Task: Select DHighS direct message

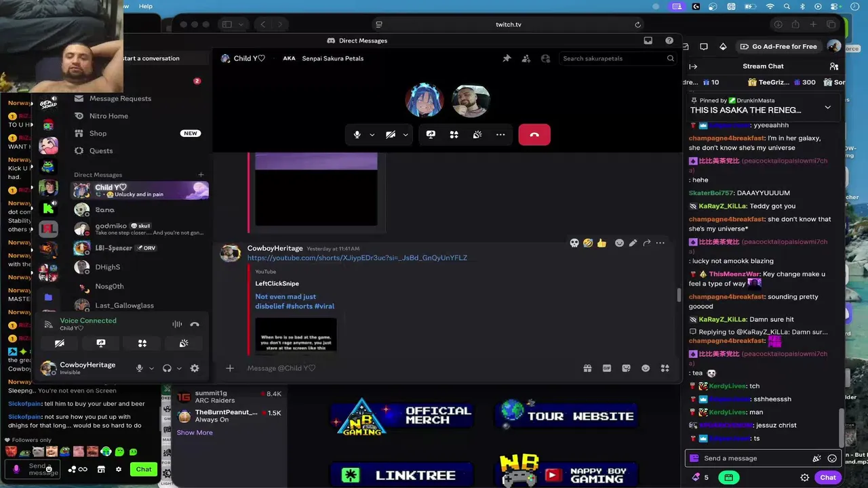Action: pos(139,267)
